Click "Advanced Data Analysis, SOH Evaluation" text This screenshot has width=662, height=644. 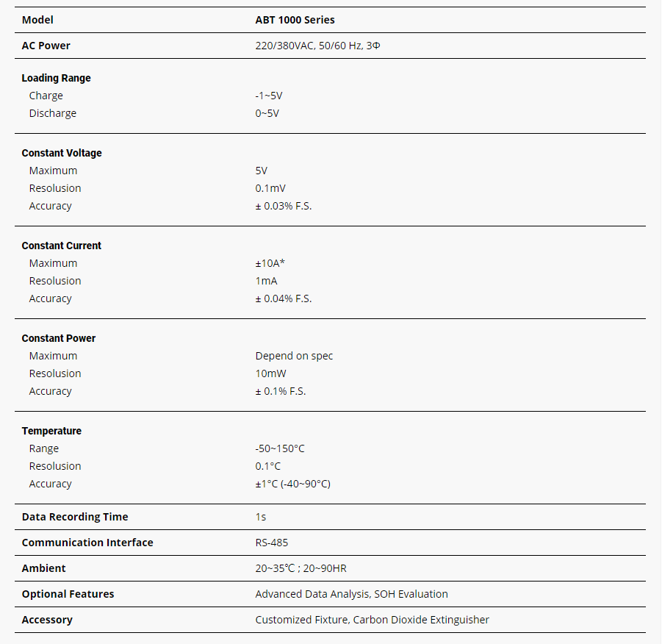pos(351,594)
